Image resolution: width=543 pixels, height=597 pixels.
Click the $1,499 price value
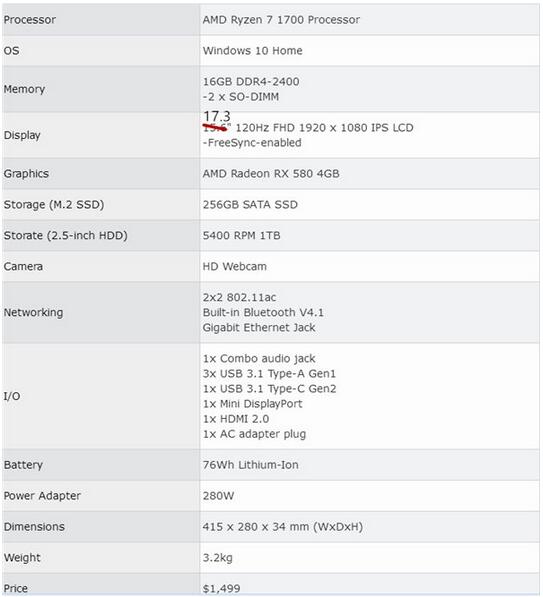point(221,589)
